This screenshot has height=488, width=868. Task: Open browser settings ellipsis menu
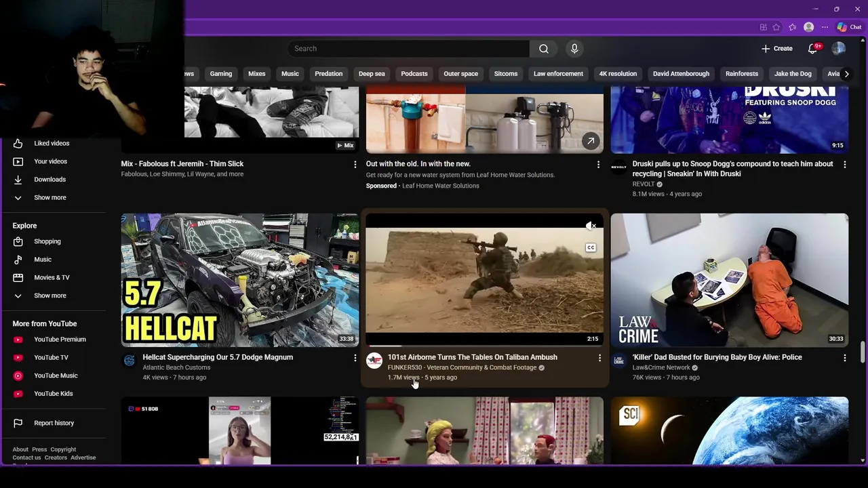[x=825, y=27]
